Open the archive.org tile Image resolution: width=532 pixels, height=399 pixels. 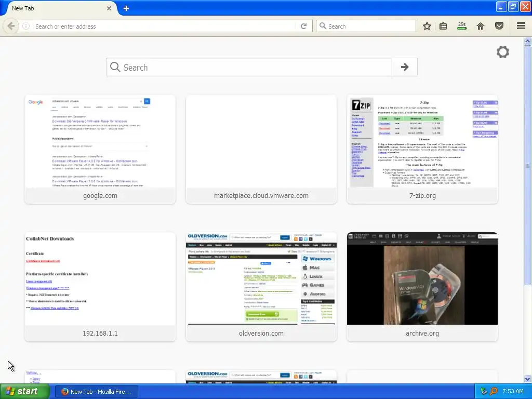click(422, 287)
